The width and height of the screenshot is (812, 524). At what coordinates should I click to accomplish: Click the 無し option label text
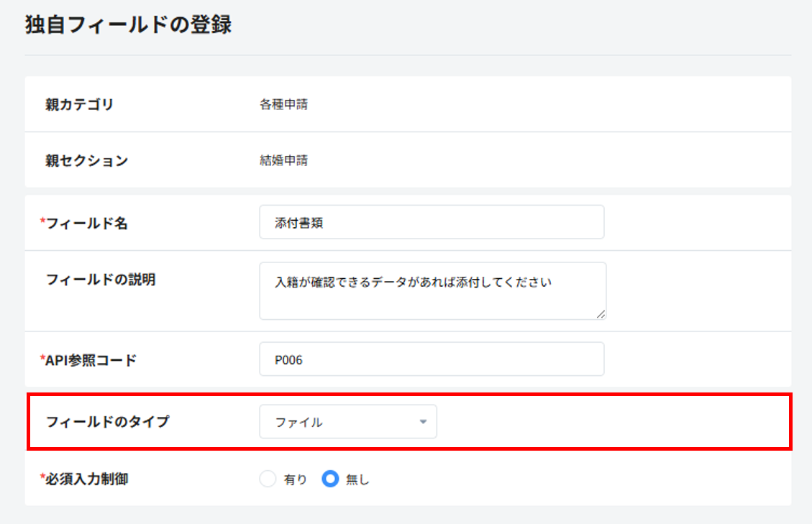coord(357,480)
